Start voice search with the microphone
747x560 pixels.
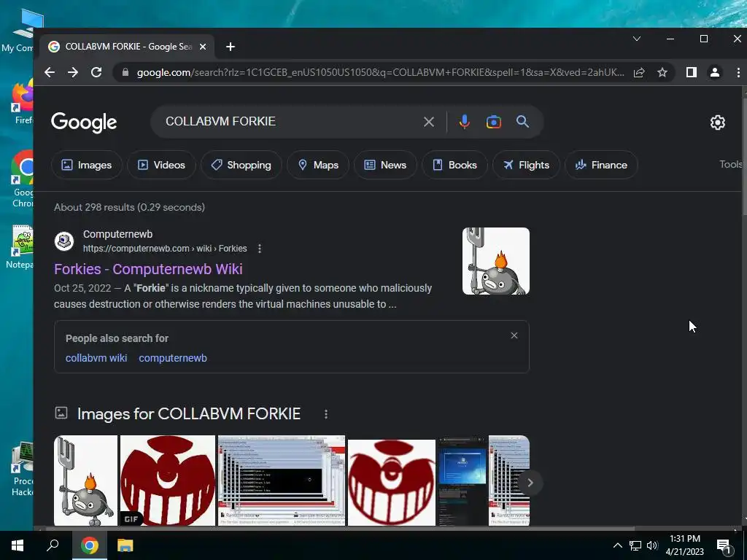coord(465,122)
